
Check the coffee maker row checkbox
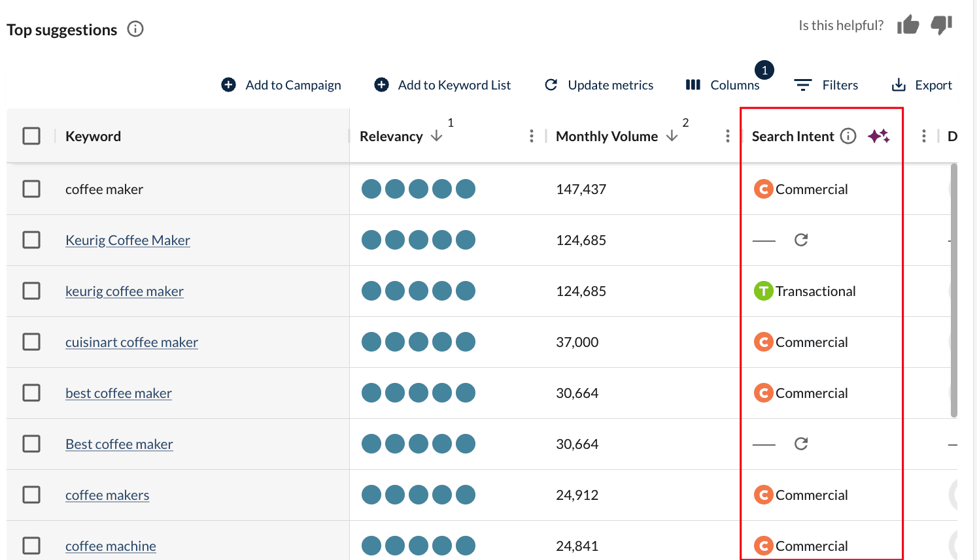[x=31, y=189]
